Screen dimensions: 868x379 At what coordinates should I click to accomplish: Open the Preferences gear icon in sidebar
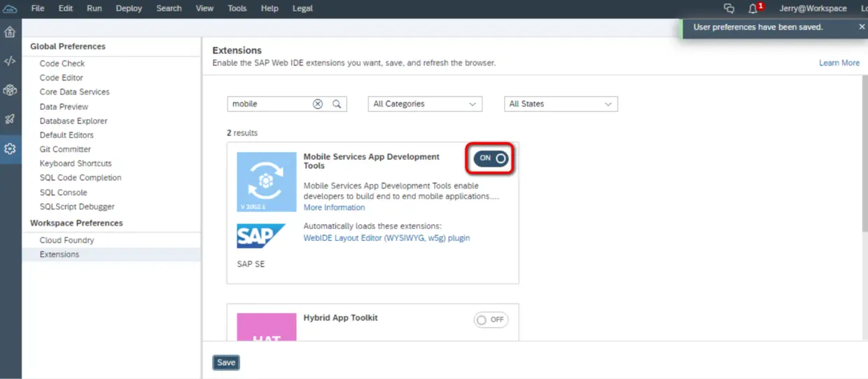tap(10, 149)
